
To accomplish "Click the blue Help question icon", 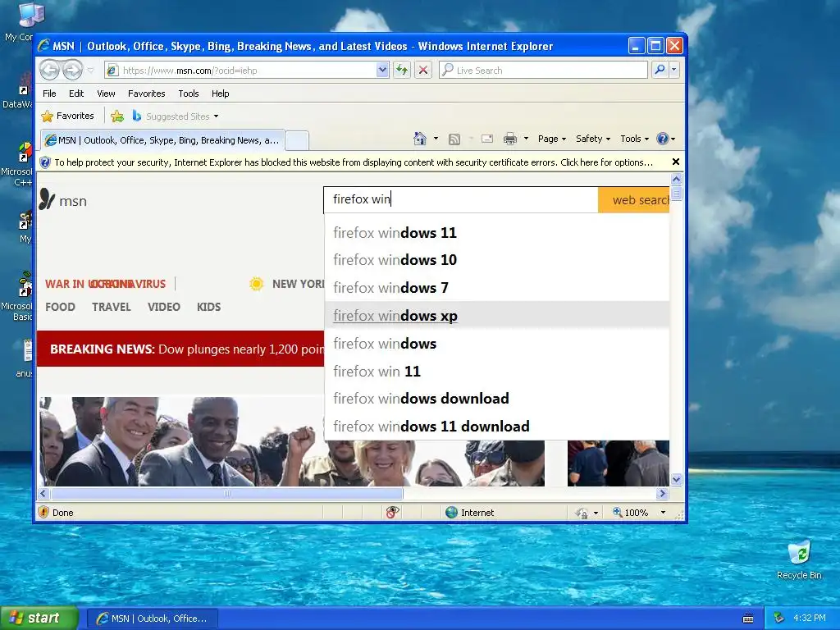I will point(663,139).
